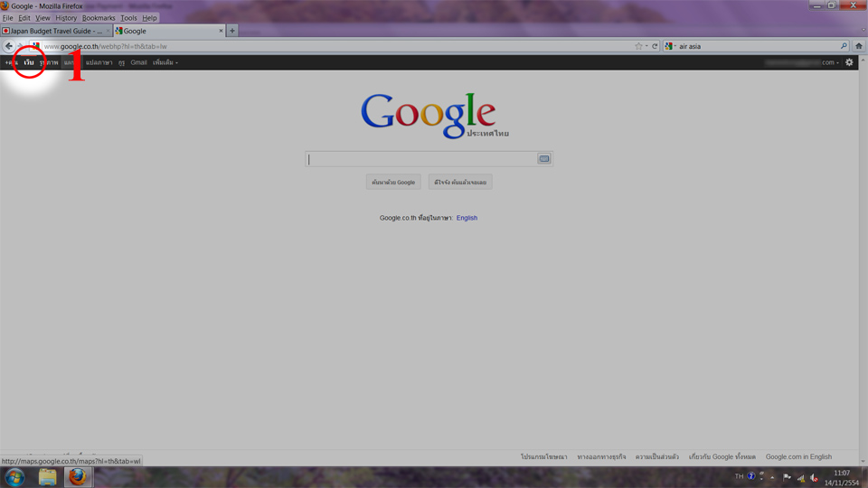
Task: Open the ความเป็นส่วนตัว privacy link
Action: (657, 457)
